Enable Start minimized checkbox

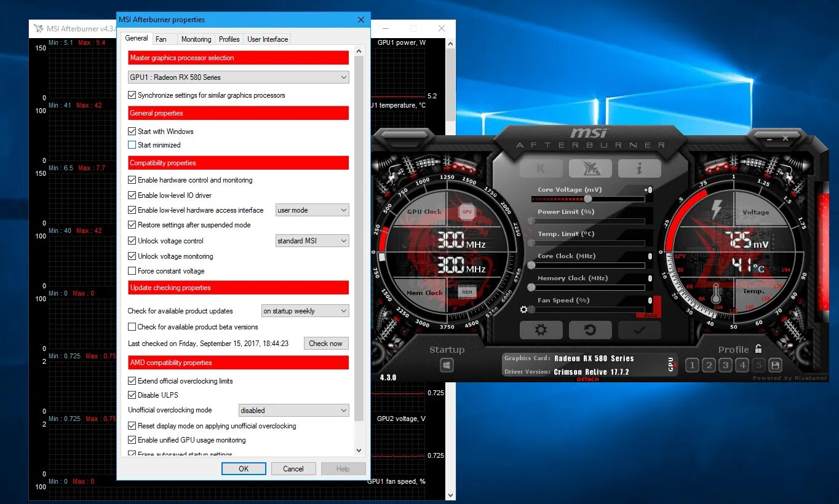point(132,145)
